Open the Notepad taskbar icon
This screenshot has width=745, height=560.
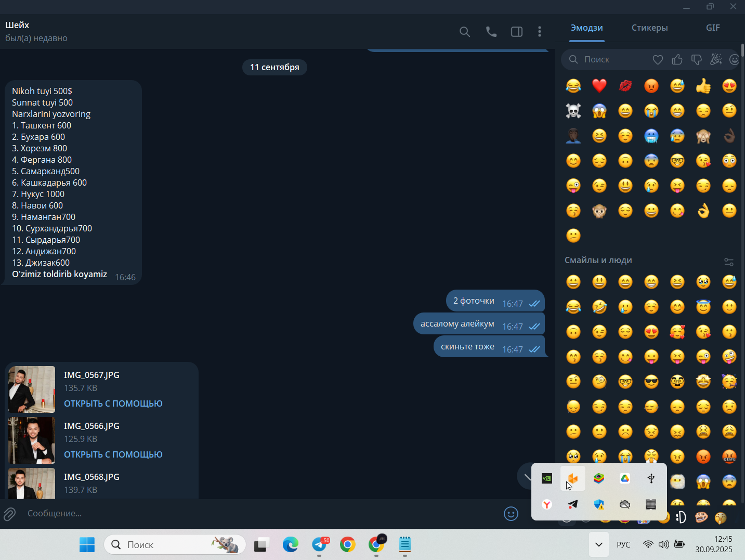point(405,544)
